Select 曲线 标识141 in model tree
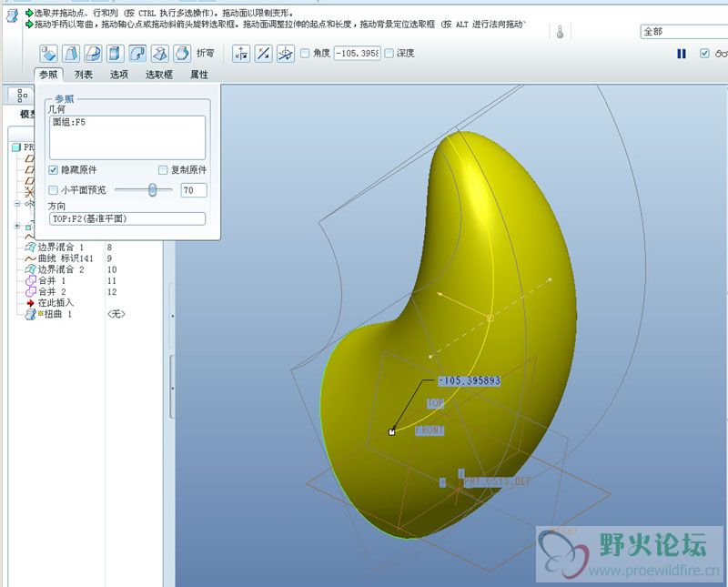Image resolution: width=728 pixels, height=587 pixels. (x=59, y=258)
